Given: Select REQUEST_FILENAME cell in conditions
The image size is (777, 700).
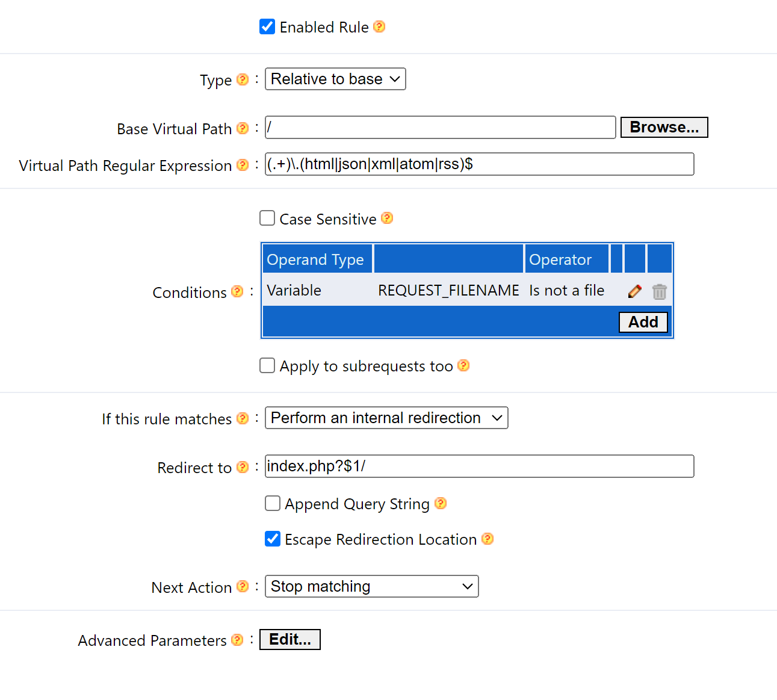Looking at the screenshot, I should coord(448,290).
